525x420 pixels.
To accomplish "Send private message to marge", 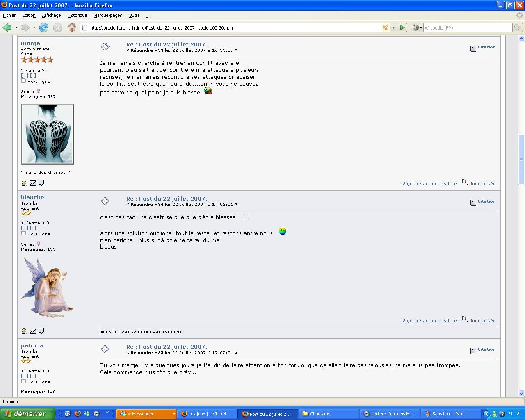I will [x=41, y=183].
